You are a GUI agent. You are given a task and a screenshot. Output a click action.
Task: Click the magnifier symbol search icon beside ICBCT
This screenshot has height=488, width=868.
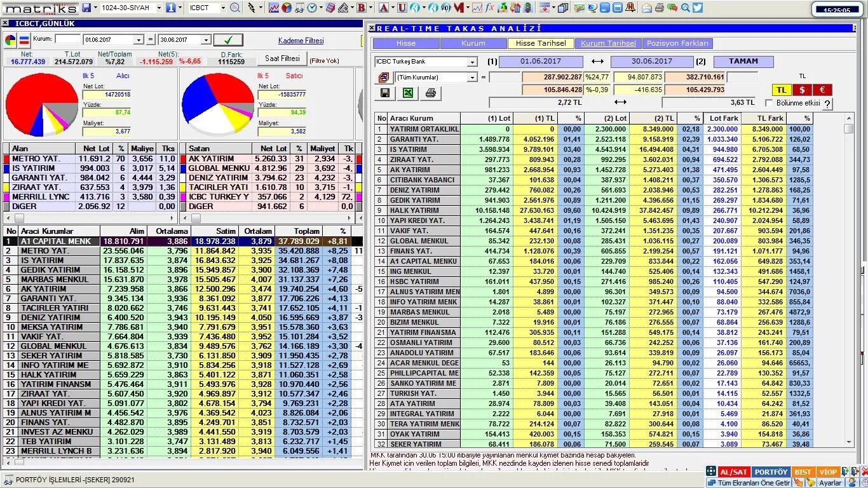(x=235, y=8)
